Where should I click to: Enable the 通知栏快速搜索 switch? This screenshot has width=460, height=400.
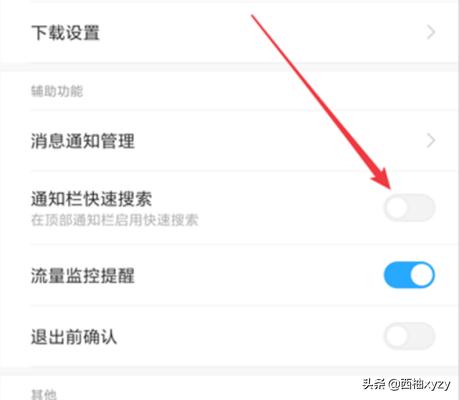[409, 208]
